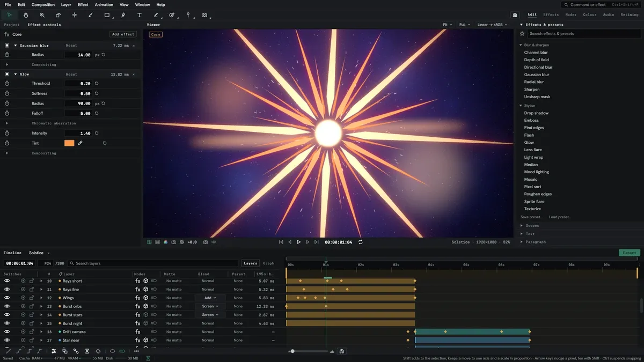This screenshot has width=644, height=362.
Task: Select the Hand pan tool
Action: point(26,15)
